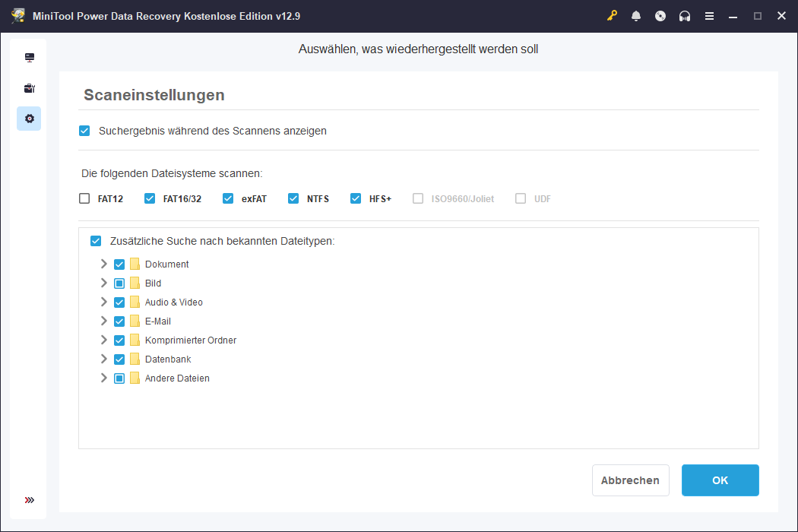Uncheck the Datenbank checkbox
Viewport: 798px width, 532px height.
(x=119, y=359)
